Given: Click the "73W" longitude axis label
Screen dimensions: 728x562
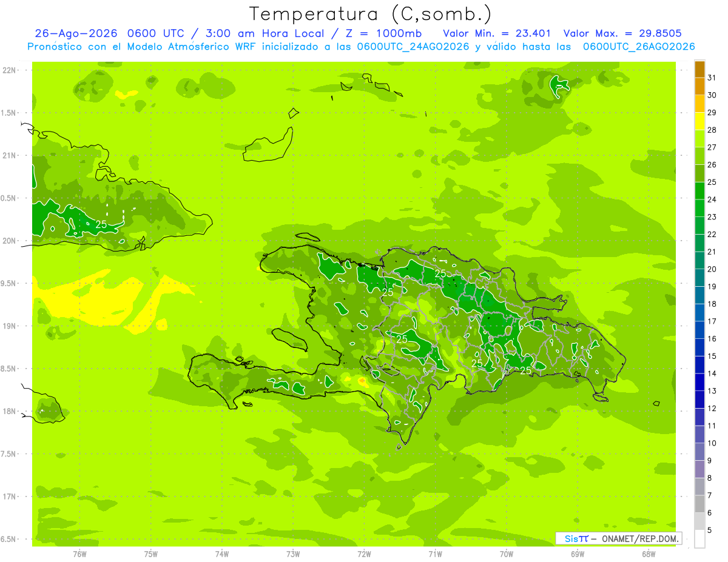Looking at the screenshot, I should [293, 554].
